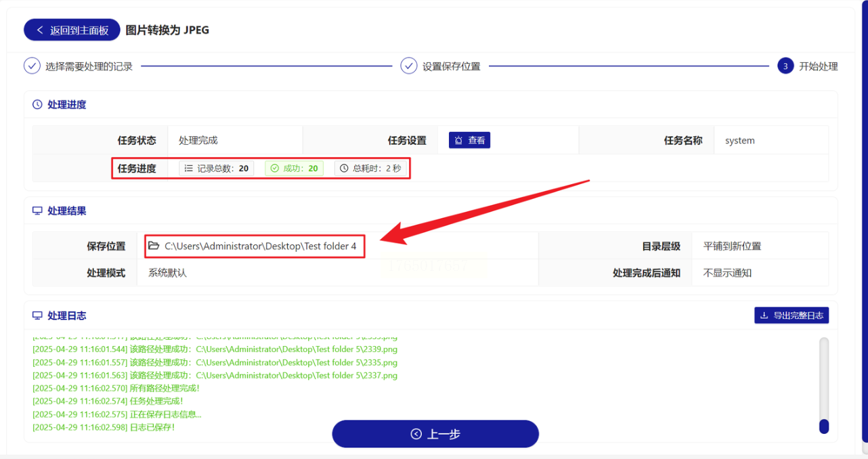Click the log line 日志已保存!
This screenshot has width=868, height=459.
[x=104, y=427]
